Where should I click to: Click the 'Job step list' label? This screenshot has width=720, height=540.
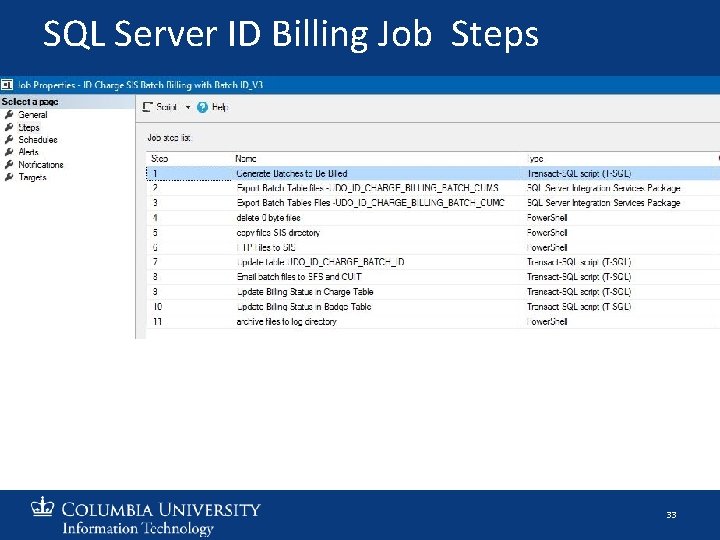[169, 137]
